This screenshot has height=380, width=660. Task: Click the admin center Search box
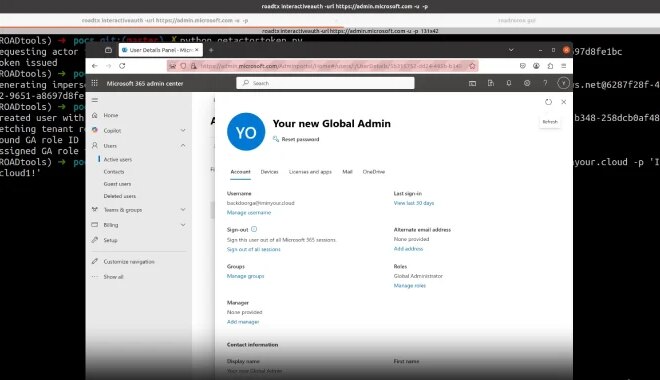[x=325, y=83]
